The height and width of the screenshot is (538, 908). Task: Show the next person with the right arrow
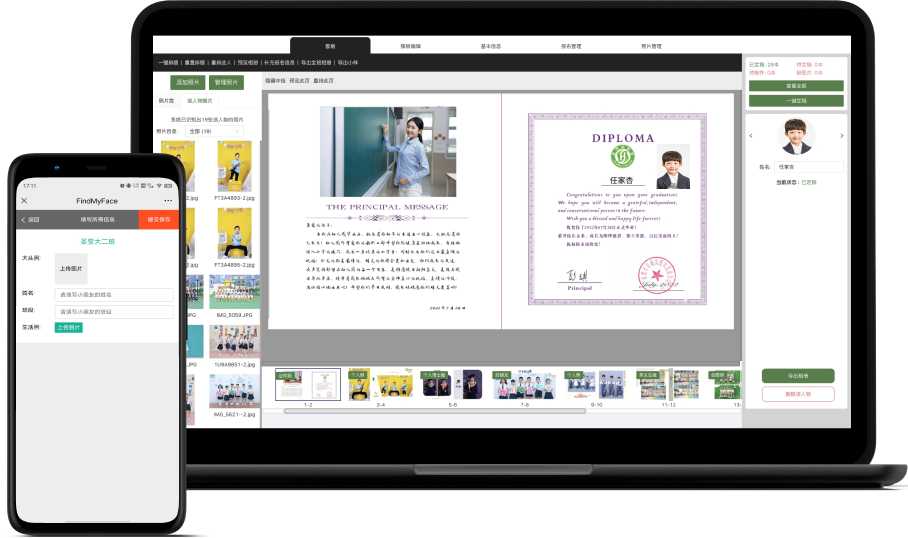tap(841, 136)
